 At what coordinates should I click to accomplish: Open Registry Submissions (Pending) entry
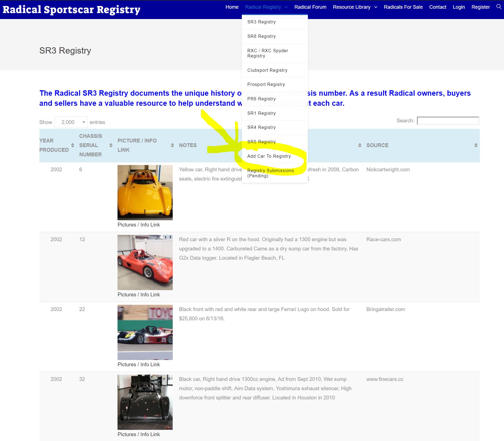pos(270,173)
